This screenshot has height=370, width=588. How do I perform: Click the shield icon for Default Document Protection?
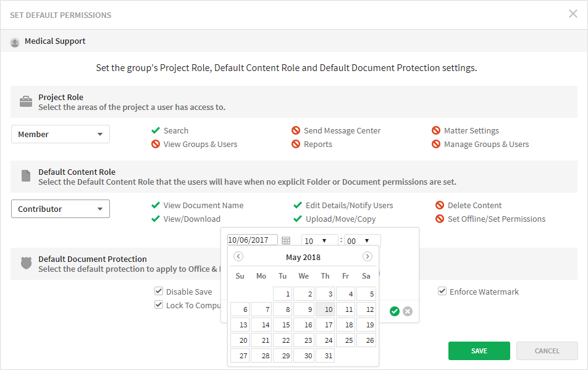pos(26,263)
